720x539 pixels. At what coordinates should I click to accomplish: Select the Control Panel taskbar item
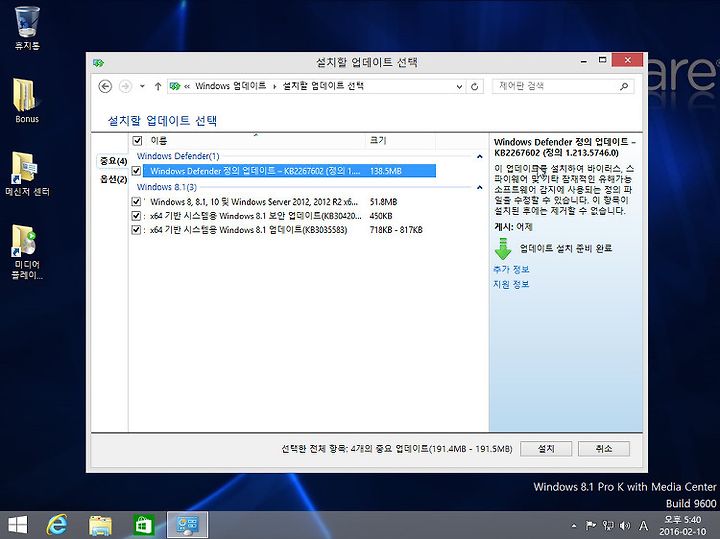(187, 525)
